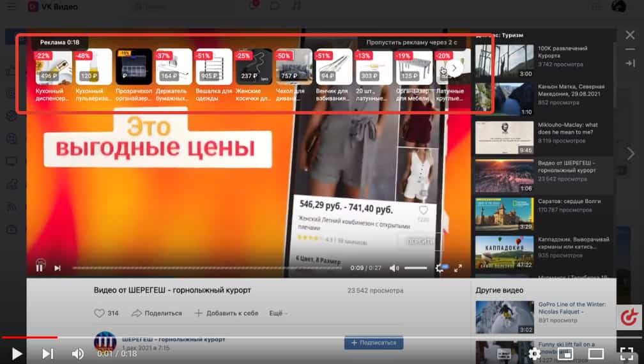
Task: Open 'Кухонный диспенсер' ad item
Action: (53, 75)
